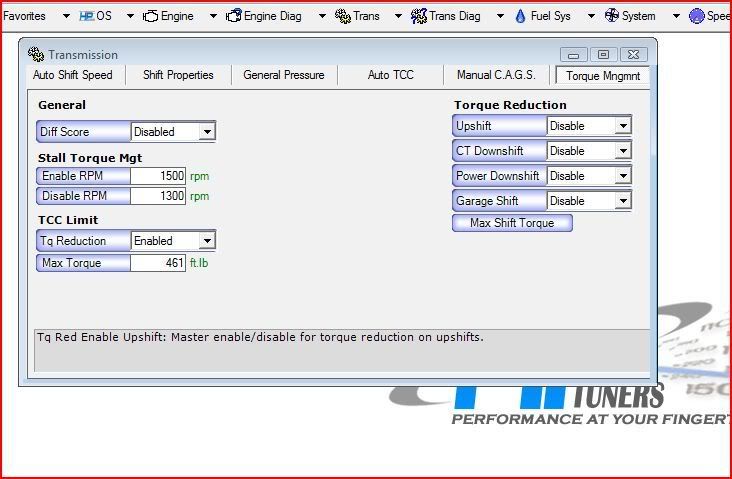Click the Transmission window title icon
732x479 pixels.
pos(36,55)
